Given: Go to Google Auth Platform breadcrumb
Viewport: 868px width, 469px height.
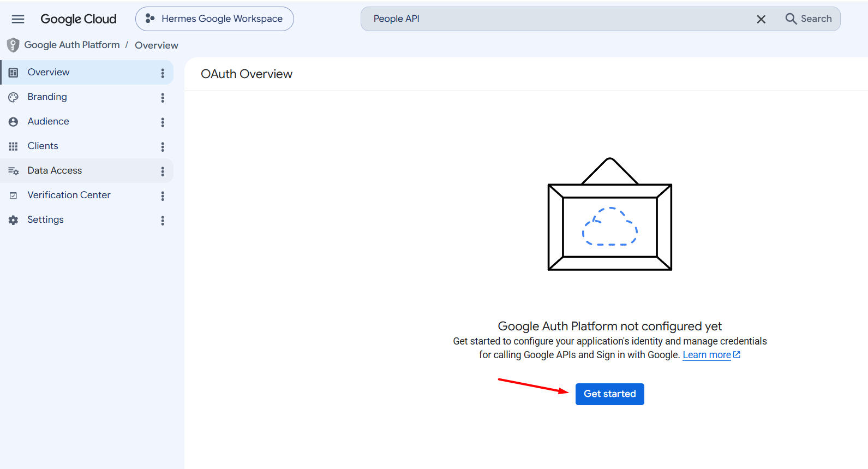Looking at the screenshot, I should coord(72,45).
